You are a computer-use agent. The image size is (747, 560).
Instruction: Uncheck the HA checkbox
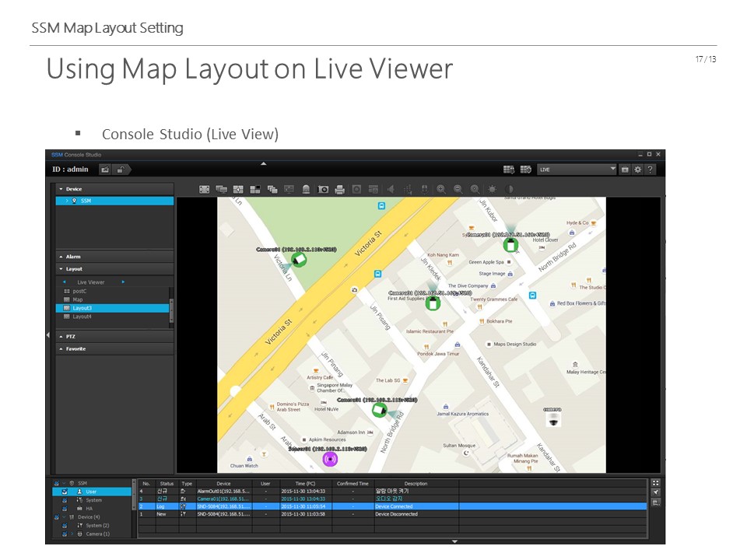coord(65,509)
